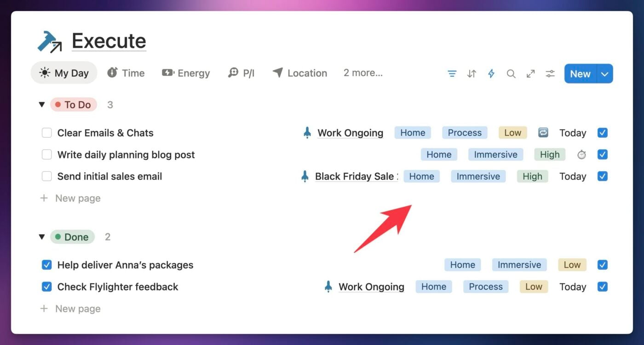Click the rocket icon beside Black Friday Sale
This screenshot has width=644, height=345.
305,176
